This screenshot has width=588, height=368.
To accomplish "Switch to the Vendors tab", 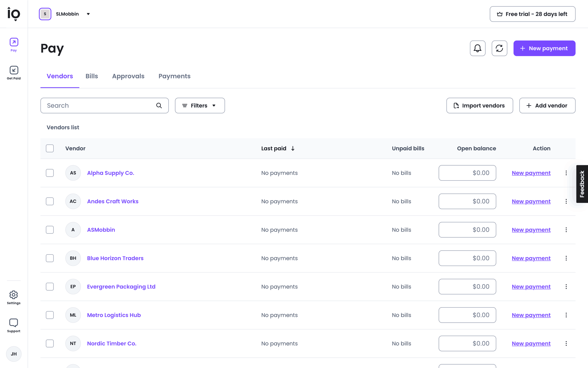I will pyautogui.click(x=60, y=76).
